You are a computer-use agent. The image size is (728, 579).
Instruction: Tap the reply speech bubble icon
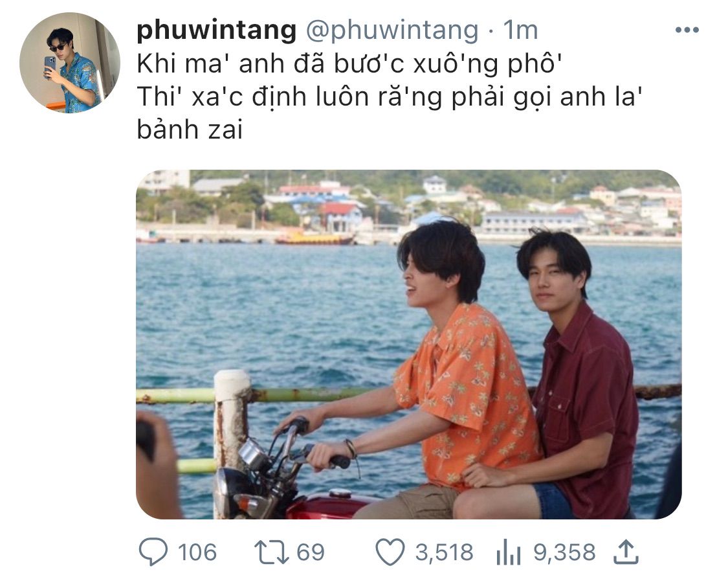tap(153, 552)
